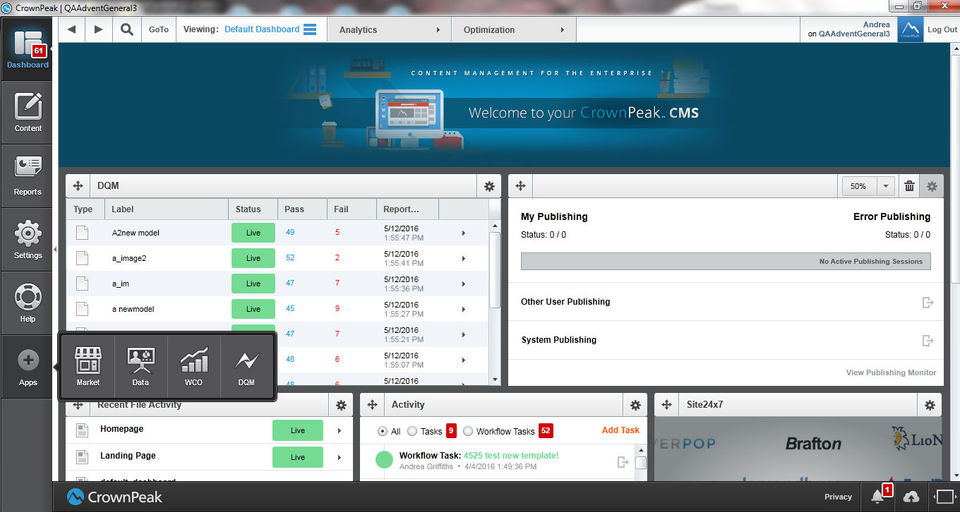Screen dimensions: 960x512
Task: Launch the Market app
Action: click(x=88, y=366)
